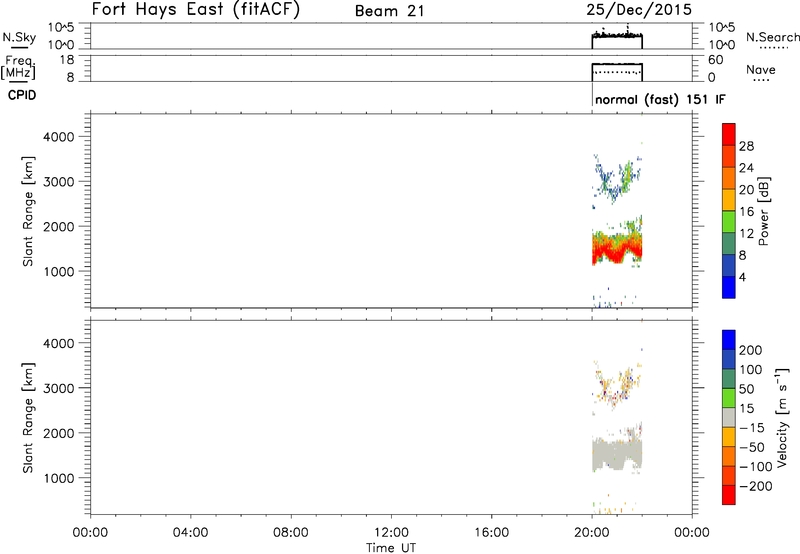This screenshot has width=800, height=554.
Task: Click 'normal (fast) 151 IF' text
Action: pos(660,99)
